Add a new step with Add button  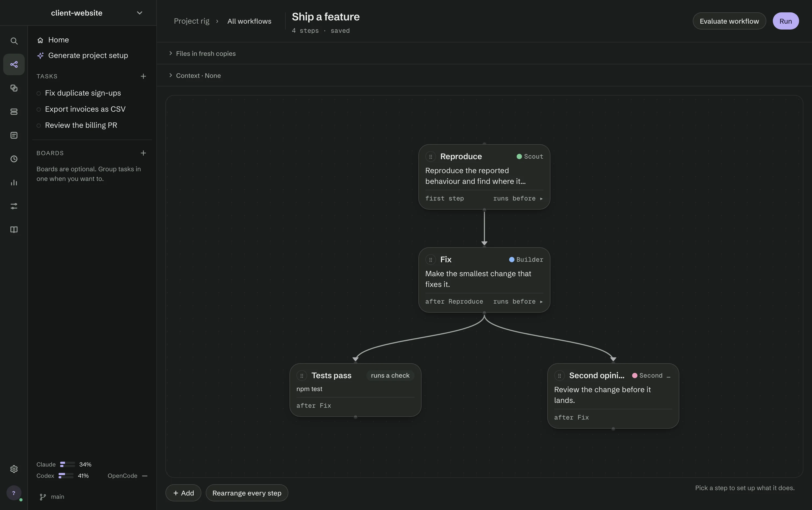(183, 493)
